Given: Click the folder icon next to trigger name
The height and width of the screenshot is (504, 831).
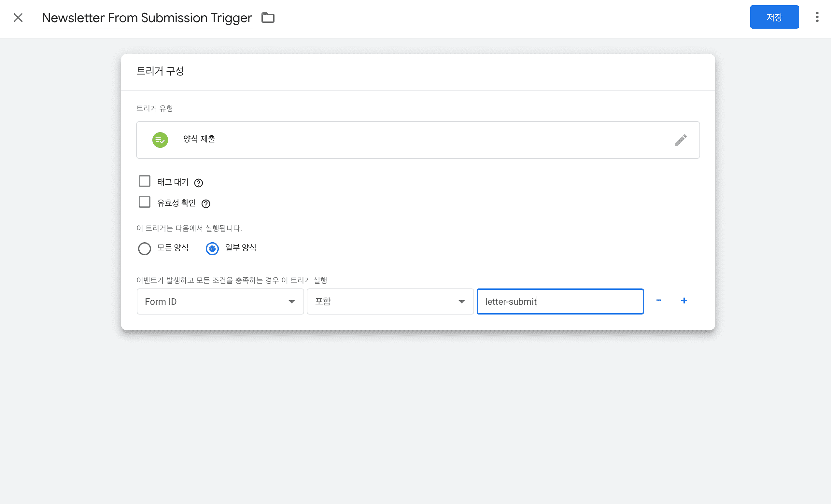Looking at the screenshot, I should [x=268, y=18].
